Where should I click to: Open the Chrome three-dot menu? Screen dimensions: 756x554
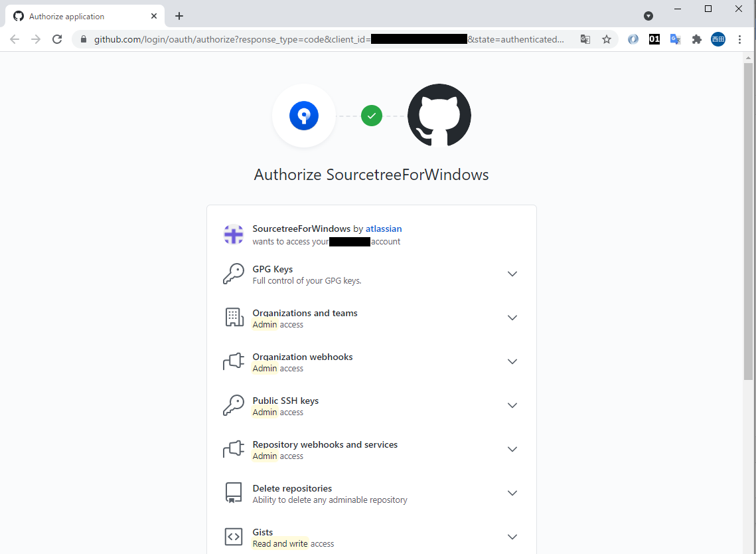[x=740, y=39]
